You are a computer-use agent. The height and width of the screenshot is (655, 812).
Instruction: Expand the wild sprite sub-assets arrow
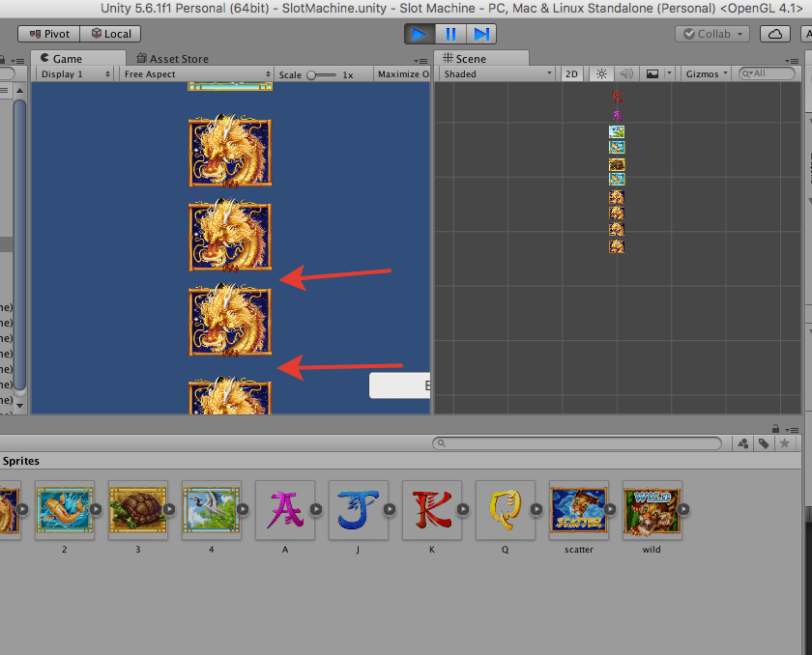(x=684, y=510)
